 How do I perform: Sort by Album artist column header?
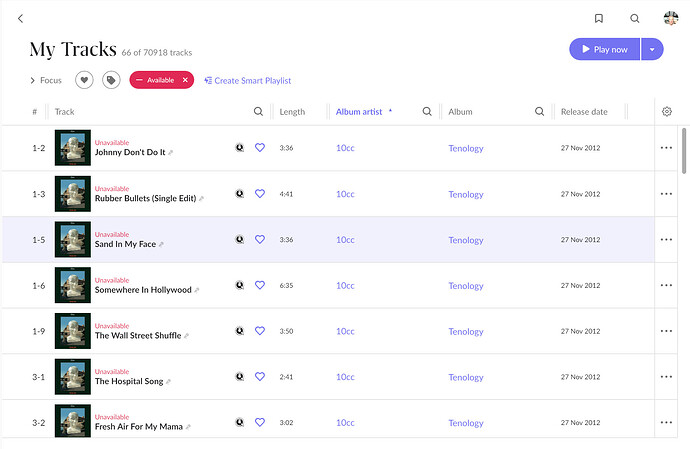[x=358, y=112]
